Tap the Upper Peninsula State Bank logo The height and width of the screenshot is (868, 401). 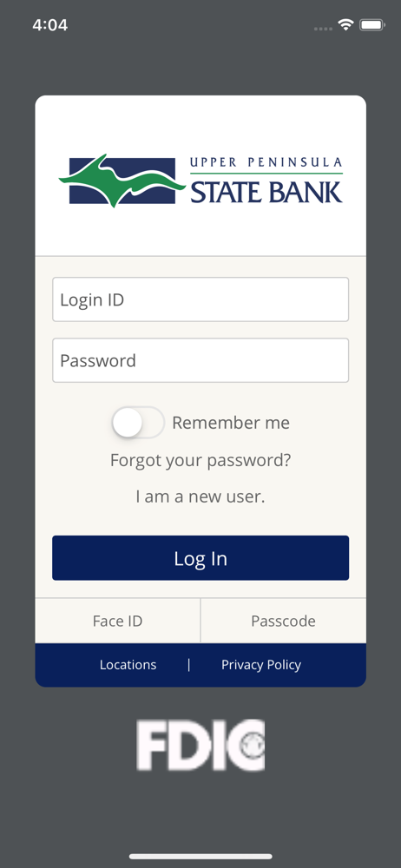point(200,181)
